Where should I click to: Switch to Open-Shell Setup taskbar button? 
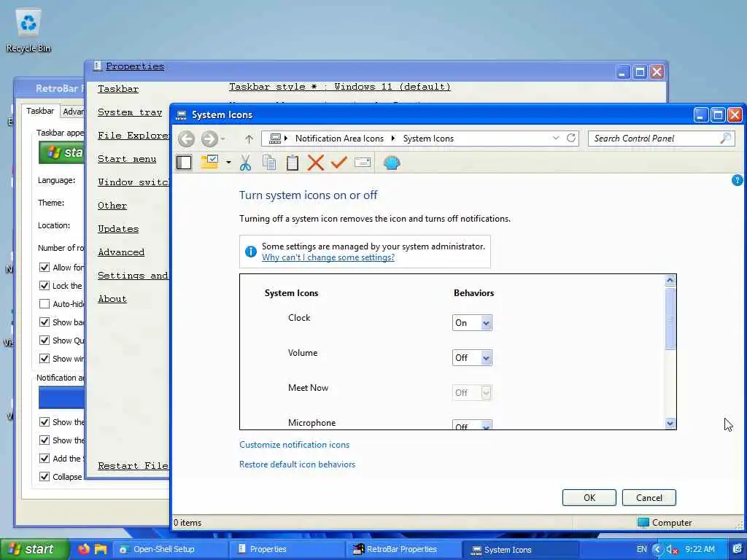click(x=170, y=550)
